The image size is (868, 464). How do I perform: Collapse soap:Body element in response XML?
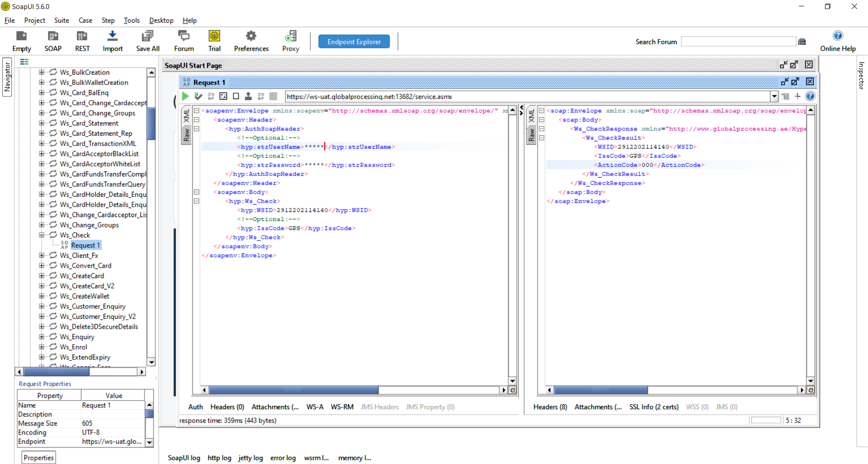click(542, 120)
